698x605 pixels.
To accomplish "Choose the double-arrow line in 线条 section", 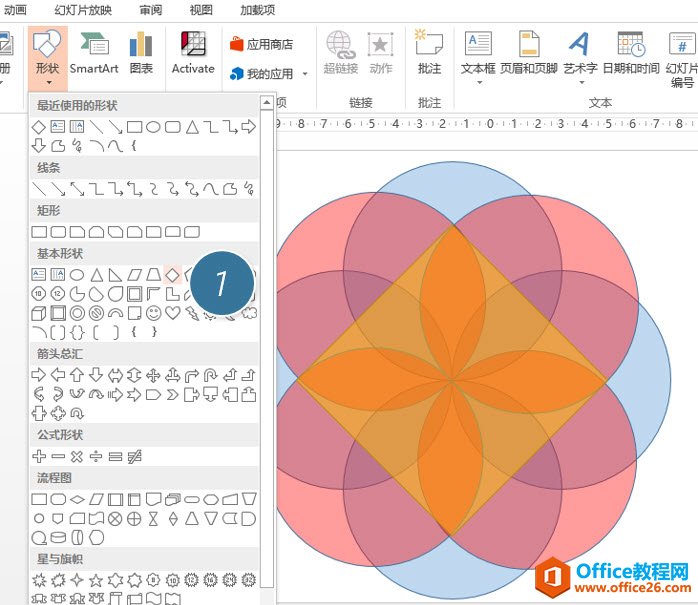I will [x=77, y=189].
